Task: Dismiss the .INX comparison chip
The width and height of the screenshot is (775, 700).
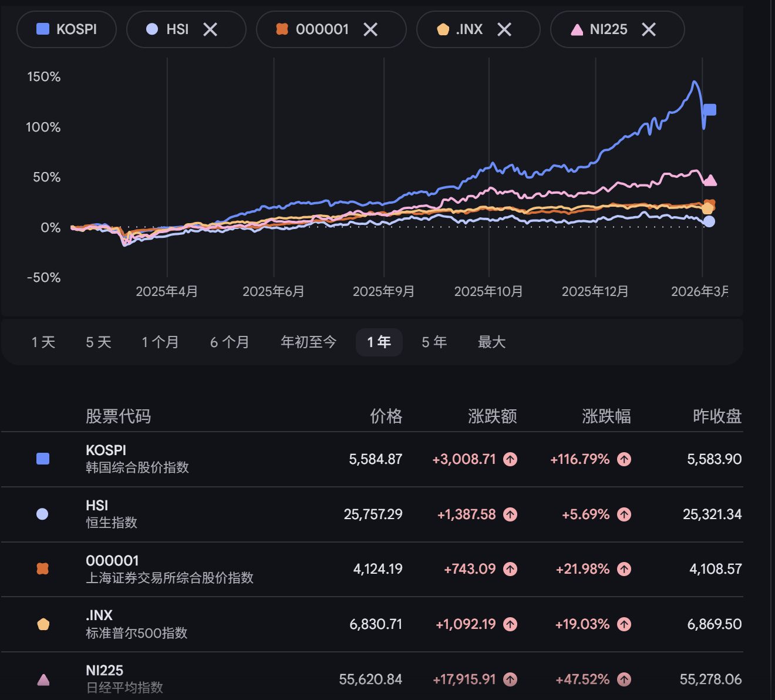Action: pyautogui.click(x=504, y=29)
